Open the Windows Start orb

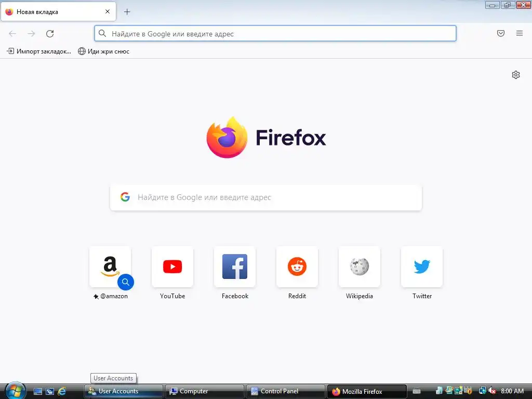15,391
